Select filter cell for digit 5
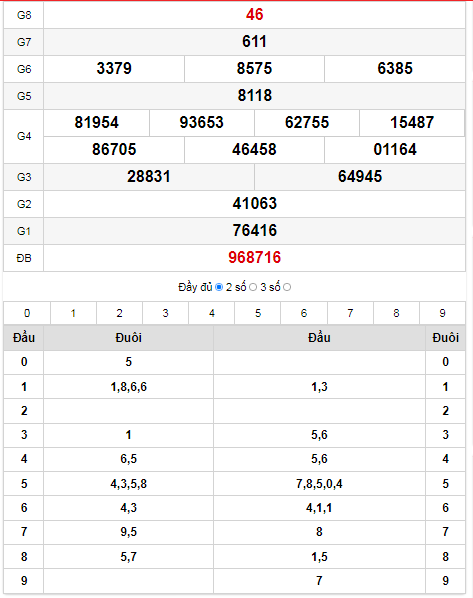473x598 pixels. tap(258, 313)
